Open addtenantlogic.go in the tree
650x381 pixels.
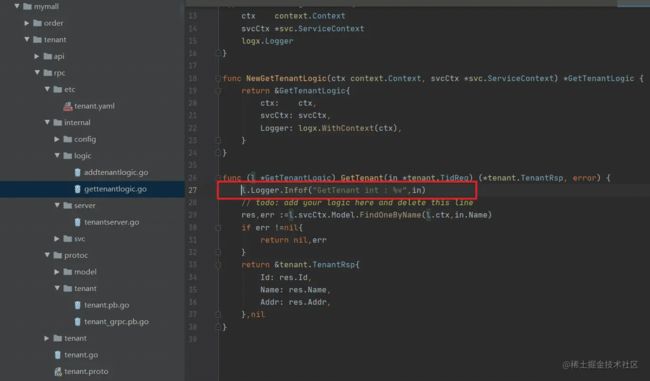tap(116, 172)
